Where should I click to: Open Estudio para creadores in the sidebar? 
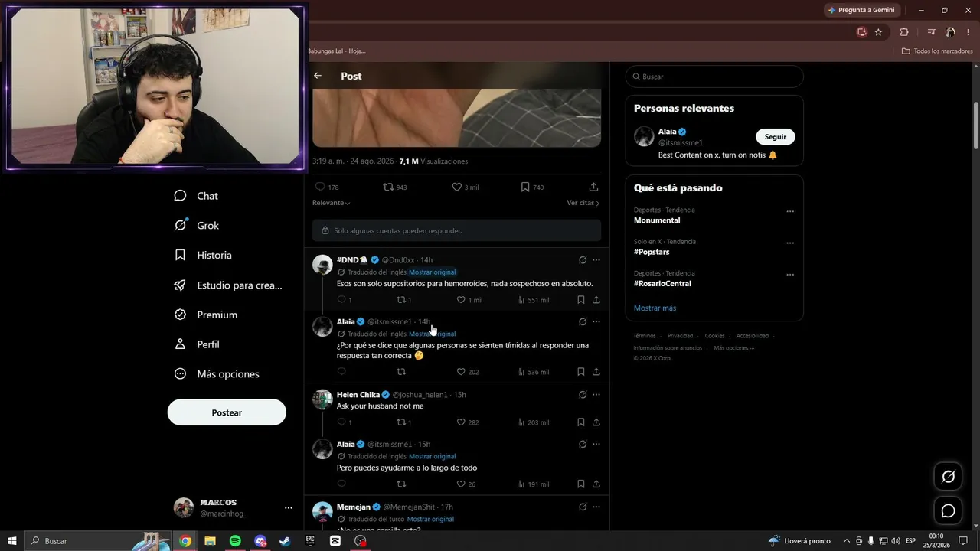click(x=228, y=285)
